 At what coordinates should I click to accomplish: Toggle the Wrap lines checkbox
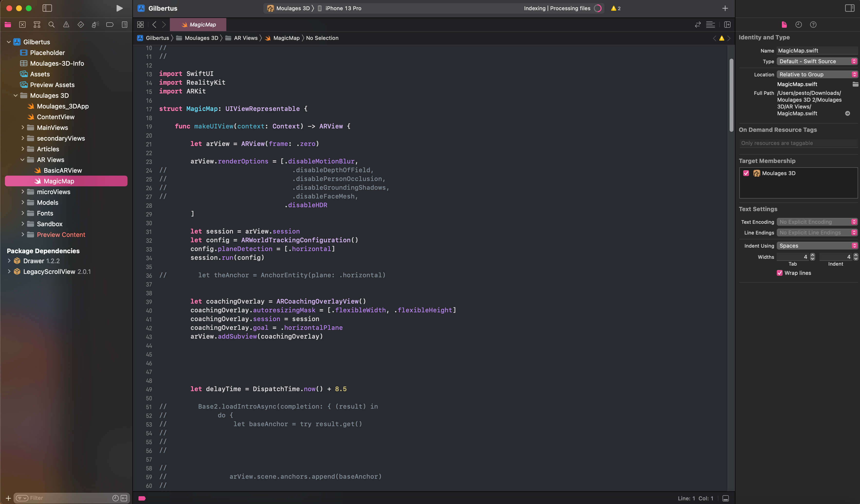point(779,273)
